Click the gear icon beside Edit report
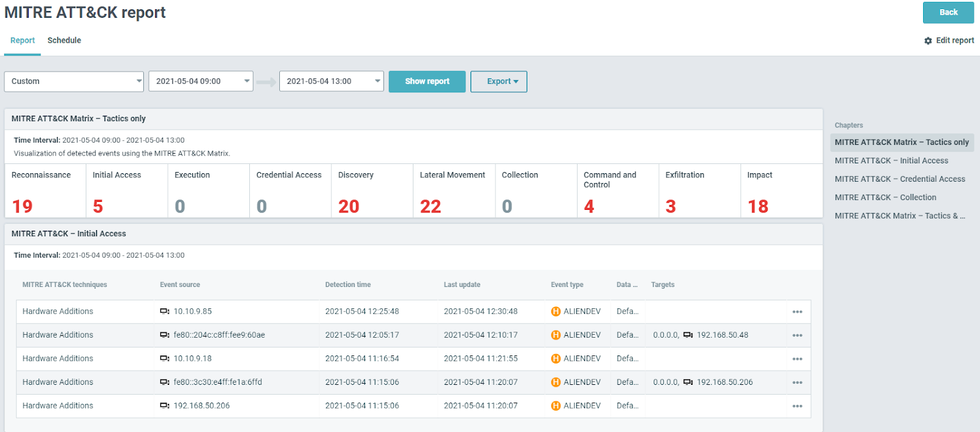 click(x=928, y=40)
